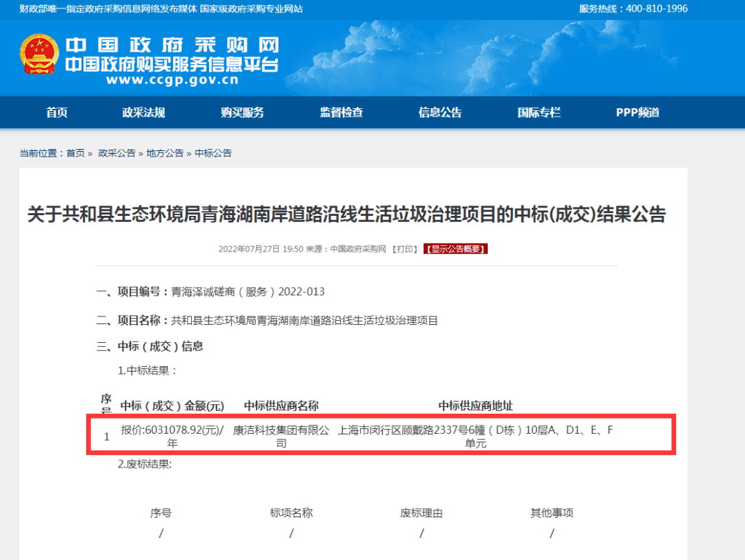Screen dimensions: 745x560
Task: Click the red 显示公告概要 button
Action: tap(455, 250)
